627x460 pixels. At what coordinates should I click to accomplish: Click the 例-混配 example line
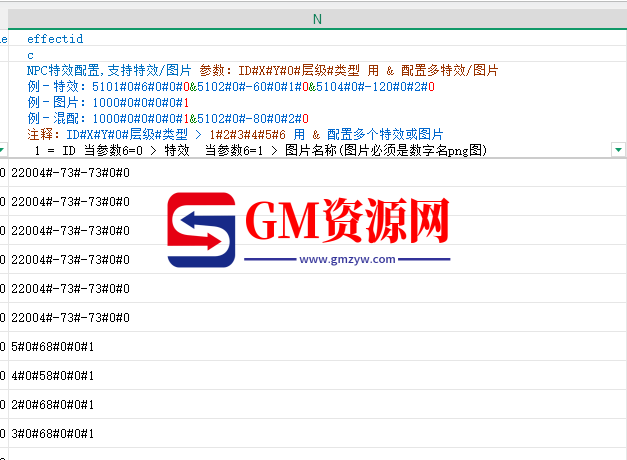[168, 118]
